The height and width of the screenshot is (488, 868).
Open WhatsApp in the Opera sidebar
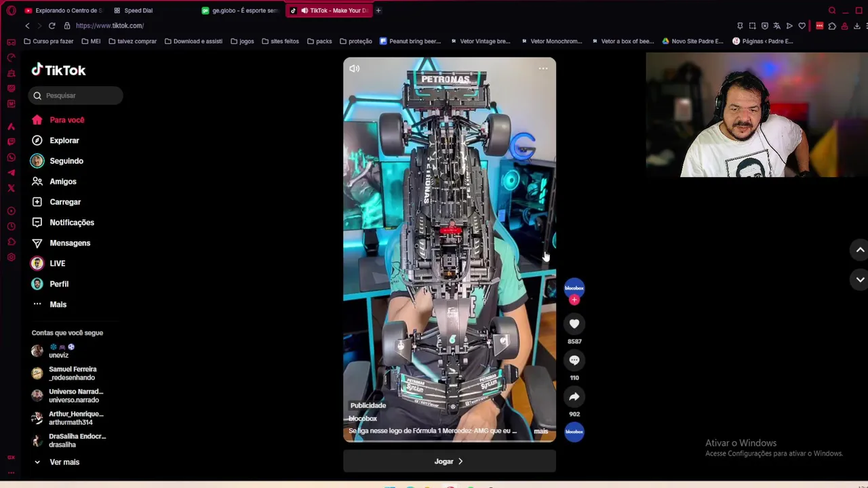pyautogui.click(x=11, y=157)
